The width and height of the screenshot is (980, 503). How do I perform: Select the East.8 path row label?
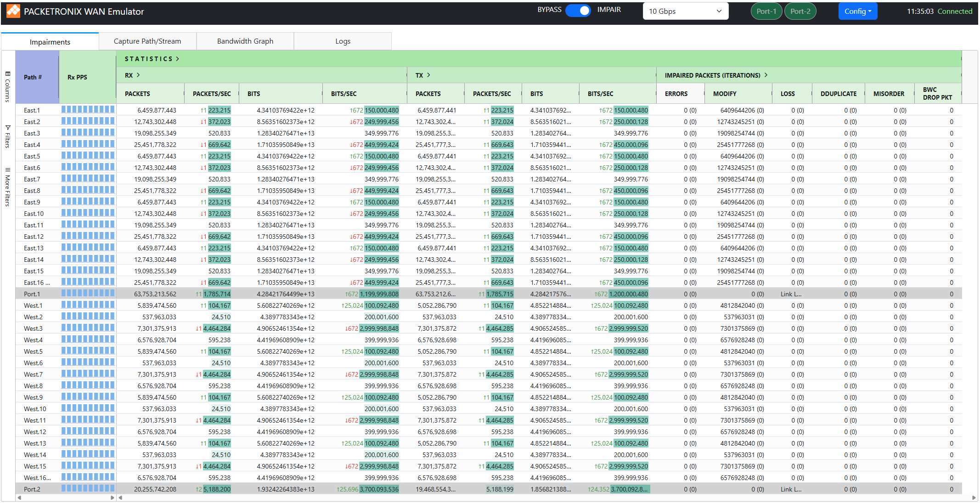(x=32, y=191)
